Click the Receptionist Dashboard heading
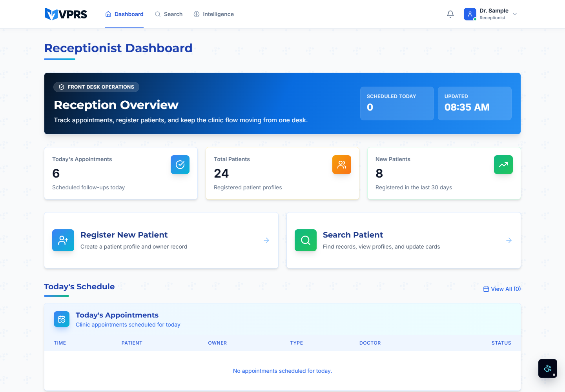 coord(118,48)
